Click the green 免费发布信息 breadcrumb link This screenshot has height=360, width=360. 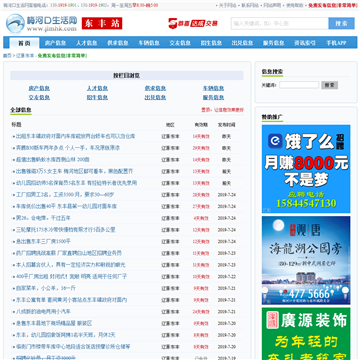point(62,56)
